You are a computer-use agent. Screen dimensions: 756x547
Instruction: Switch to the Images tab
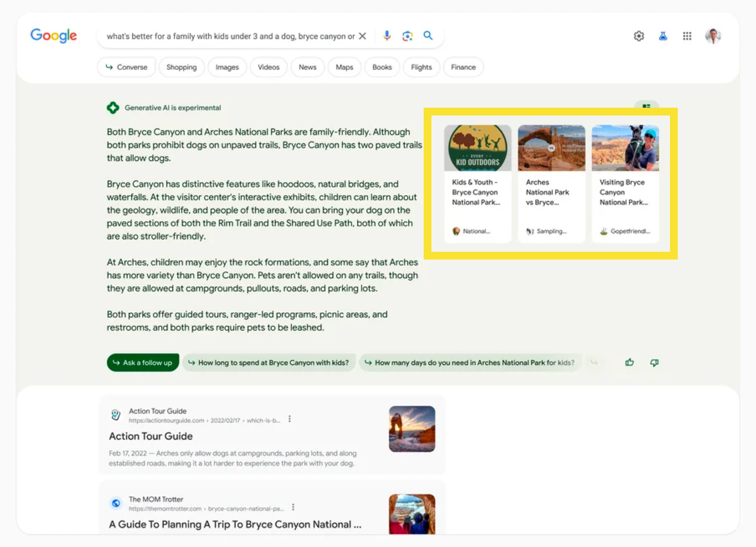(227, 67)
